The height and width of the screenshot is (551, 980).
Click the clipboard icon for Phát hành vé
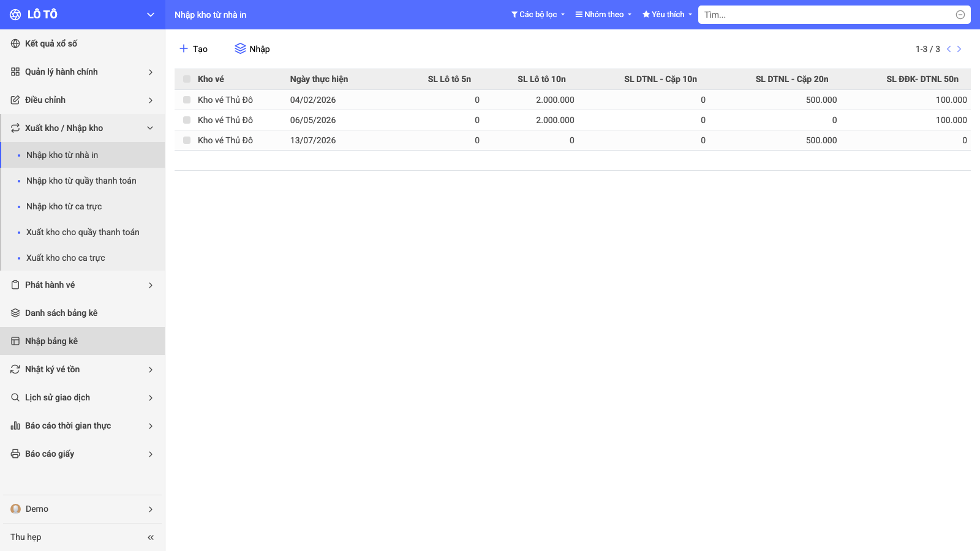point(15,285)
